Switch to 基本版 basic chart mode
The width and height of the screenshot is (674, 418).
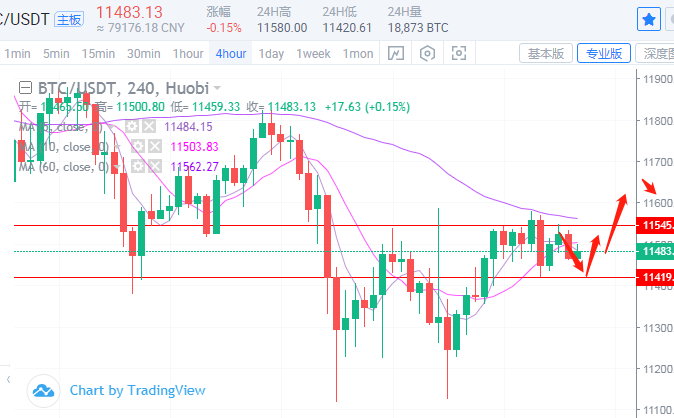pos(546,54)
